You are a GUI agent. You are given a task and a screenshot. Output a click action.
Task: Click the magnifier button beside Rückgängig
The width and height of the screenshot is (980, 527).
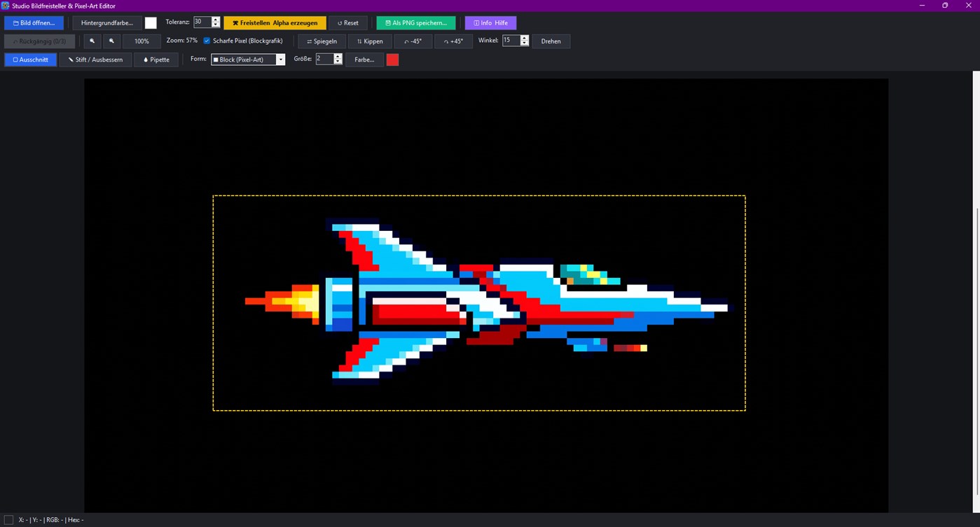[x=92, y=41]
